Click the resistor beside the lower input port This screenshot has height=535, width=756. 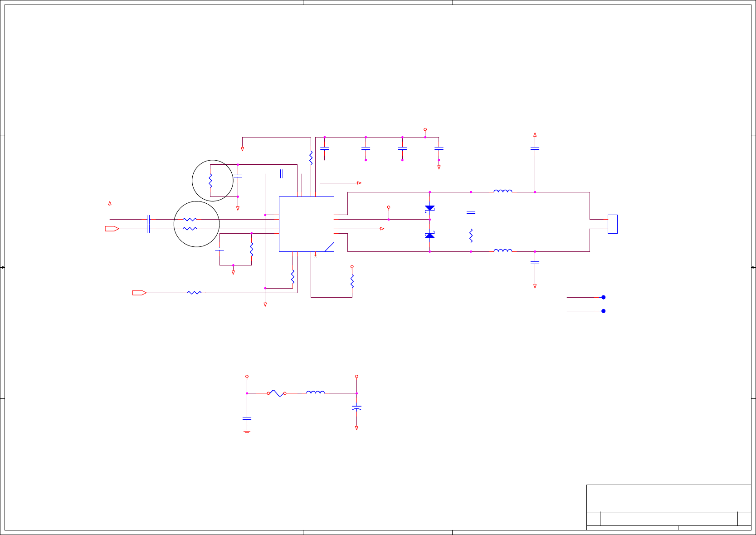click(194, 293)
